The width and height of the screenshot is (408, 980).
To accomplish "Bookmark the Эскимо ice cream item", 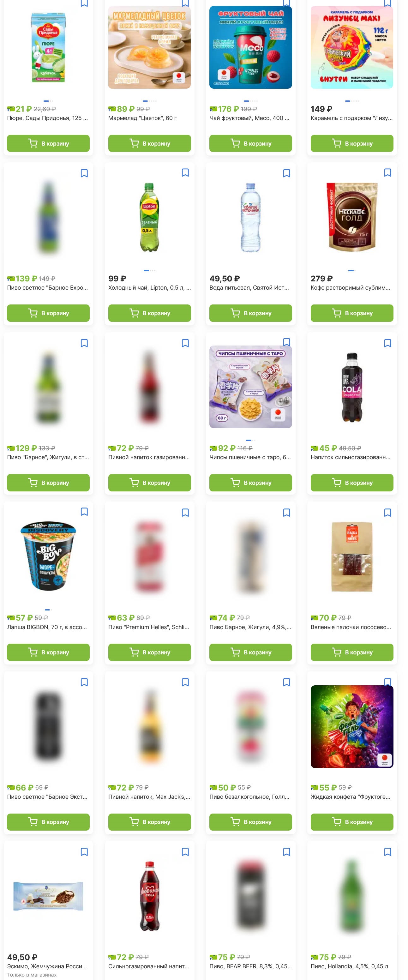I will (x=84, y=852).
